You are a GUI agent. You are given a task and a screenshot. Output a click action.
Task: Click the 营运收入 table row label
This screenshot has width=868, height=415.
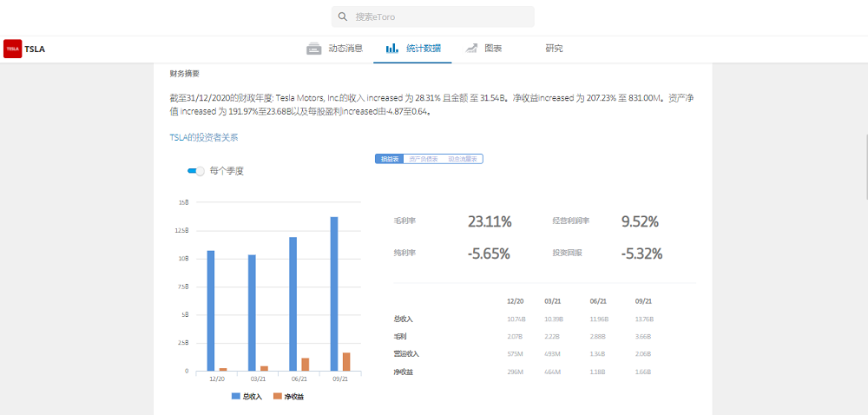pyautogui.click(x=407, y=353)
